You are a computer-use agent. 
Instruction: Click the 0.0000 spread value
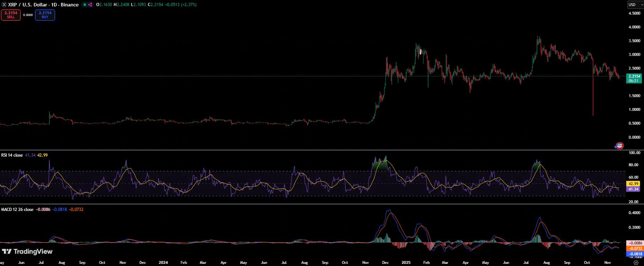pyautogui.click(x=28, y=15)
